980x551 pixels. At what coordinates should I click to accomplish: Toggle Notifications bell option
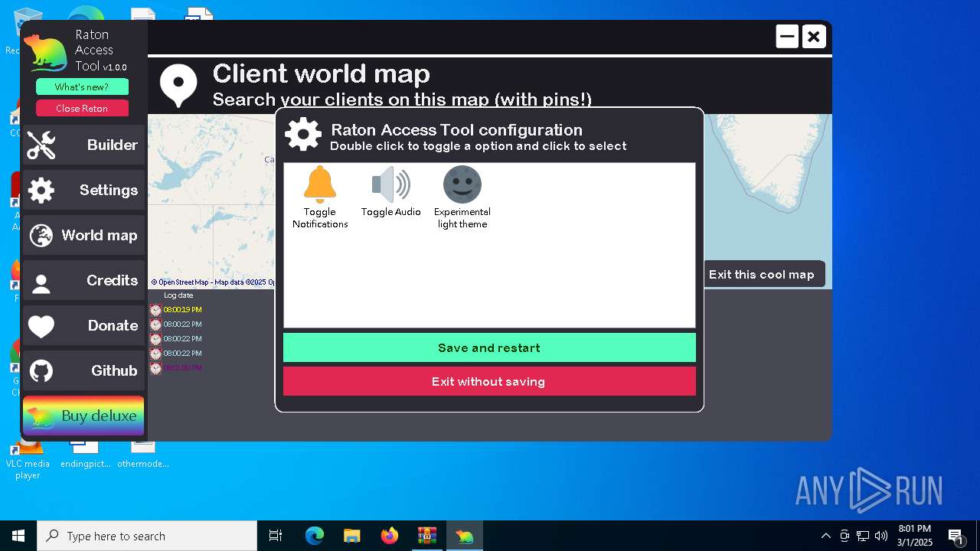(x=320, y=197)
